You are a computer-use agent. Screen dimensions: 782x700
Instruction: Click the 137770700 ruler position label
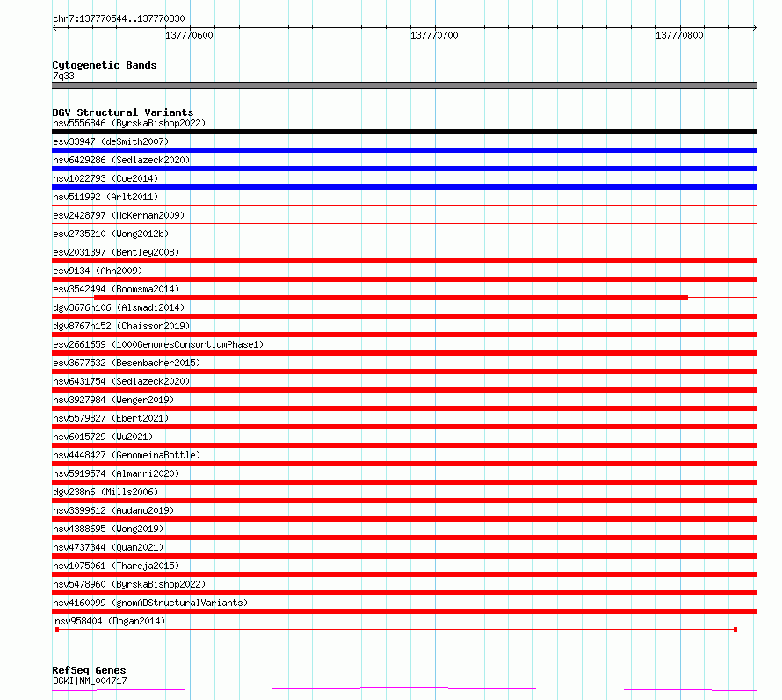434,35
